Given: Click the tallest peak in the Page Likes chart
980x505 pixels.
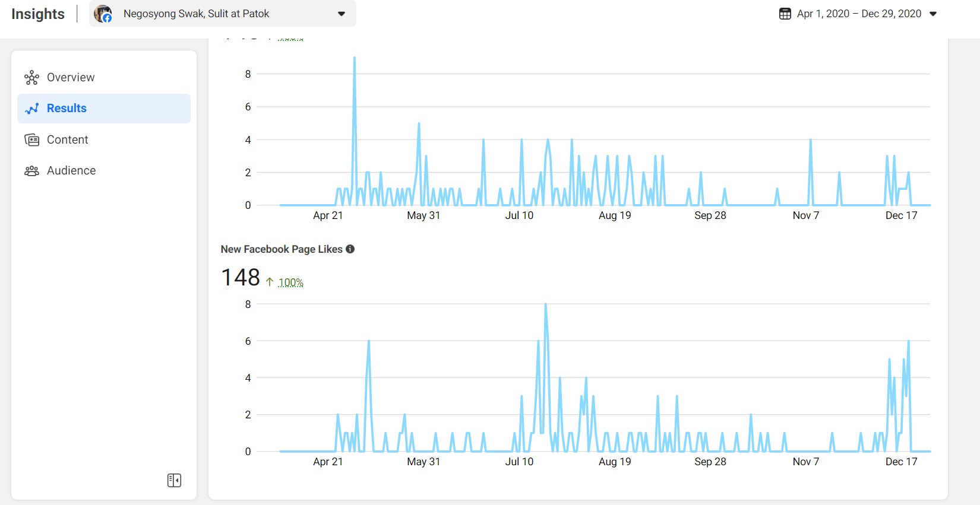Looking at the screenshot, I should click(x=546, y=305).
